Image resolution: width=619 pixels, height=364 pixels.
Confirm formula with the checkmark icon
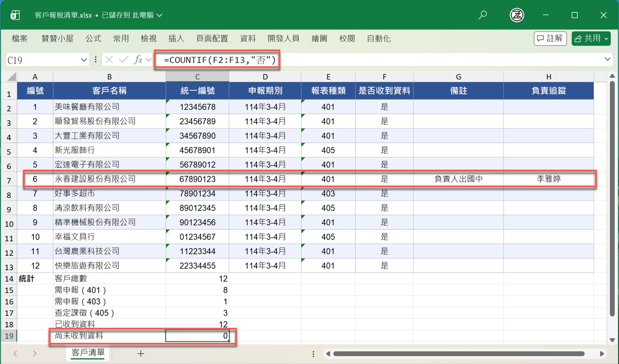click(x=123, y=60)
